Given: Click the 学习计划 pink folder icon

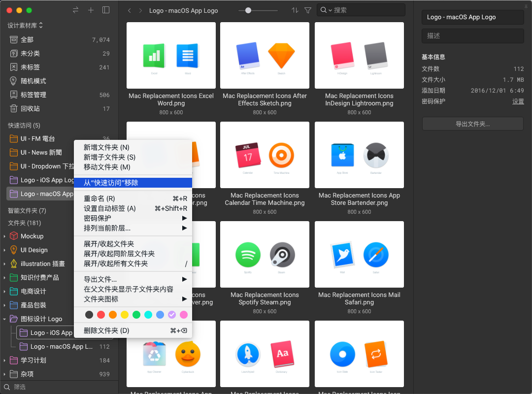Looking at the screenshot, I should (x=14, y=360).
